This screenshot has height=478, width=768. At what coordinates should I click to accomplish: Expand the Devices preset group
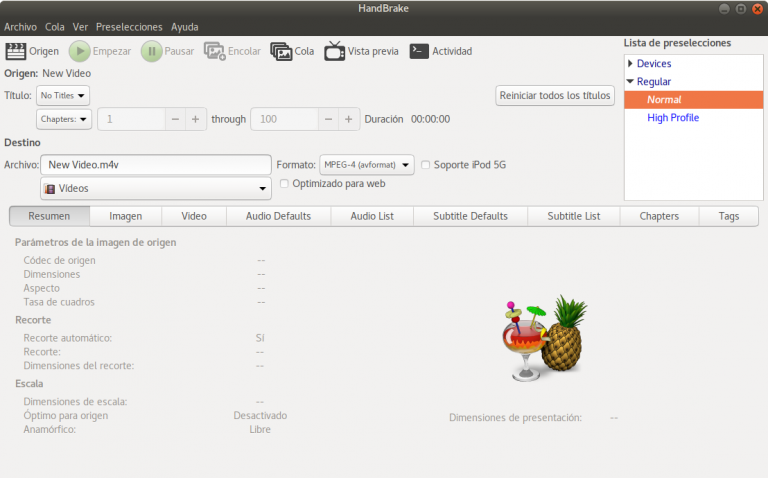tap(630, 64)
